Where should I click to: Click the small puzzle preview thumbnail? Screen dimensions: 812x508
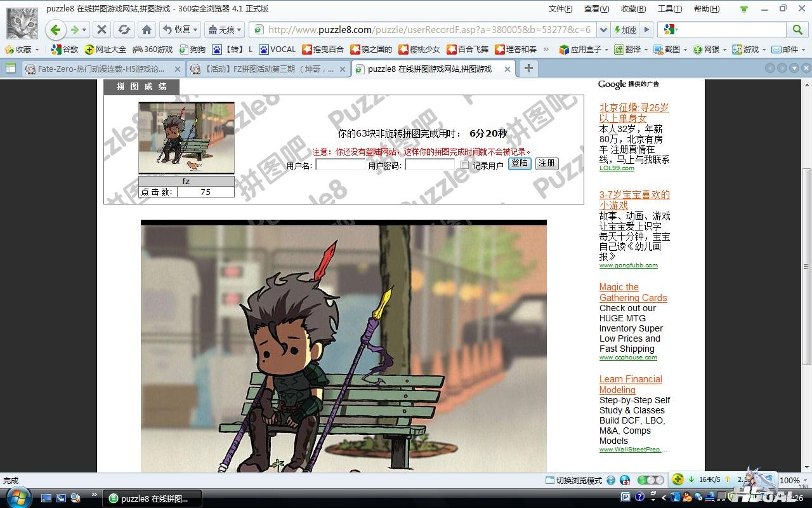click(x=187, y=138)
